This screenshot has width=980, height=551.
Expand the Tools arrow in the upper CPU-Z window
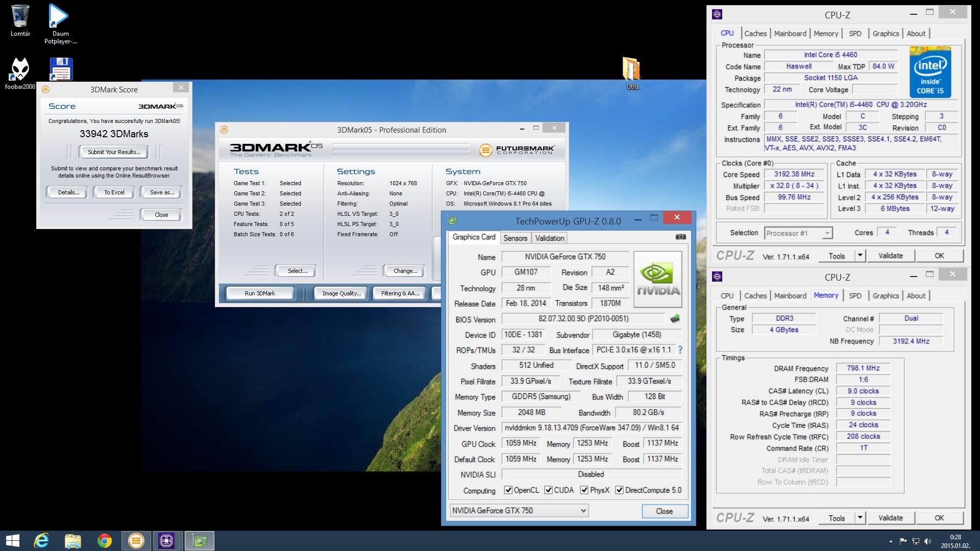pyautogui.click(x=860, y=256)
